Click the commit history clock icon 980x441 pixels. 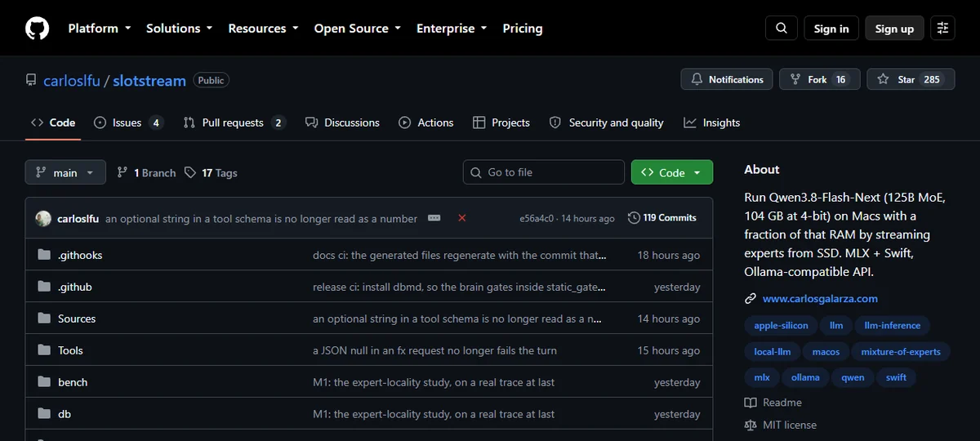[634, 218]
